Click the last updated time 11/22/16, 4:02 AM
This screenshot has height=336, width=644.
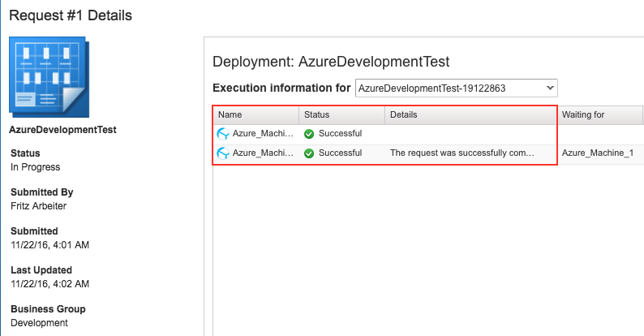[49, 284]
